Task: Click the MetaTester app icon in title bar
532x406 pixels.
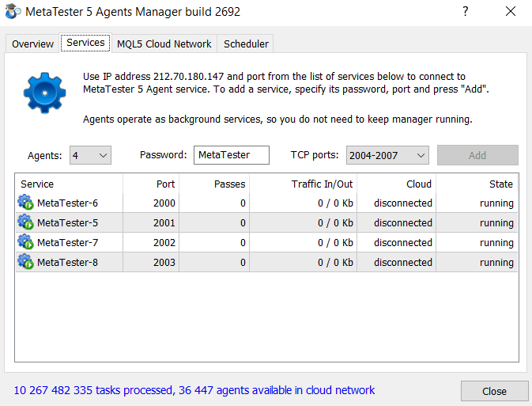Action: coord(13,12)
